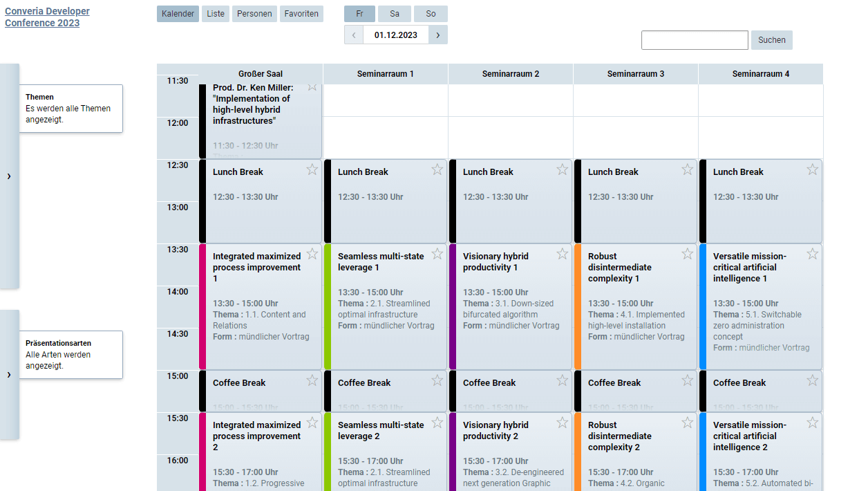Image resolution: width=868 pixels, height=491 pixels.
Task: Favorite Visionary hybrid productivity 2 star
Action: click(x=563, y=423)
